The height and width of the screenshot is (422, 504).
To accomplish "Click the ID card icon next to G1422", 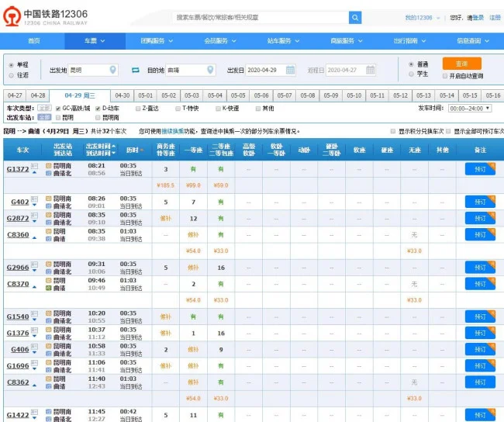I will pos(34,412).
